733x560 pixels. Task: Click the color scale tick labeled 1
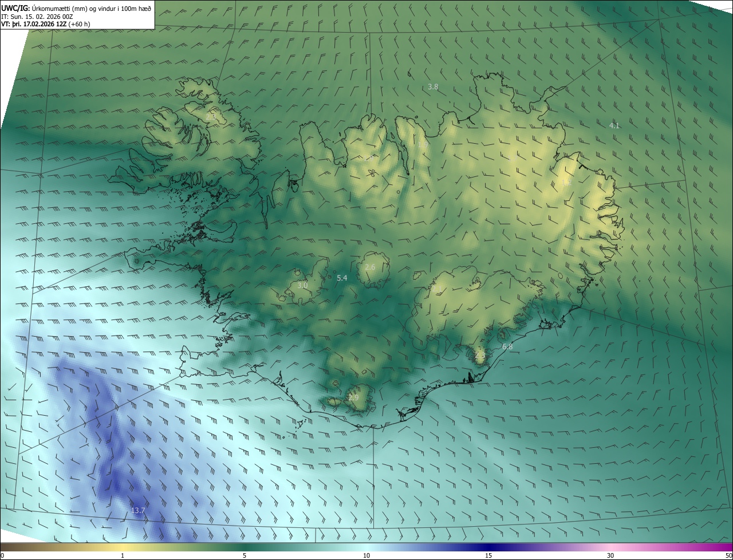pos(123,555)
